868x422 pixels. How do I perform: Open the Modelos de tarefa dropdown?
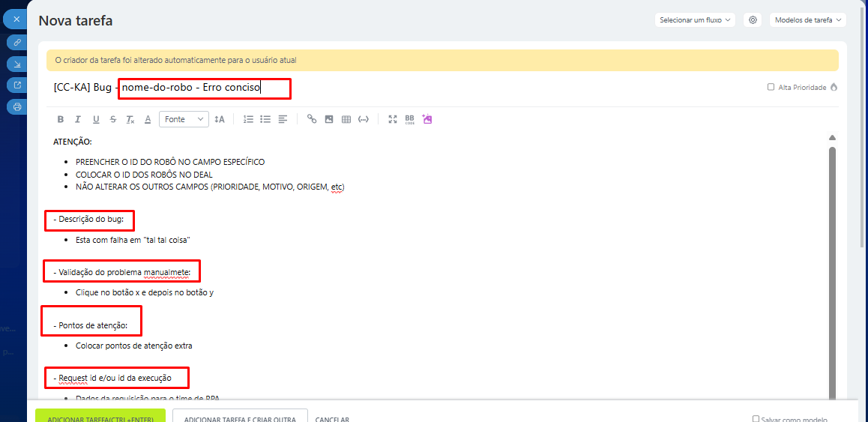(x=807, y=20)
